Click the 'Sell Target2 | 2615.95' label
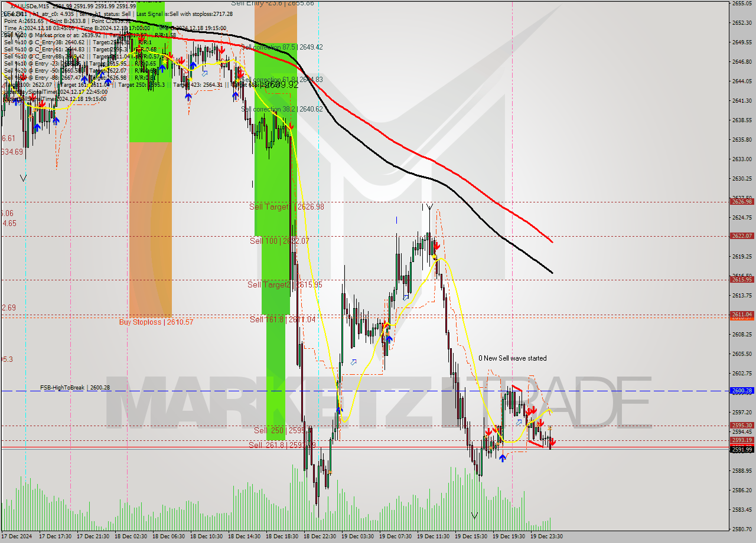The width and height of the screenshot is (756, 543). (x=285, y=284)
